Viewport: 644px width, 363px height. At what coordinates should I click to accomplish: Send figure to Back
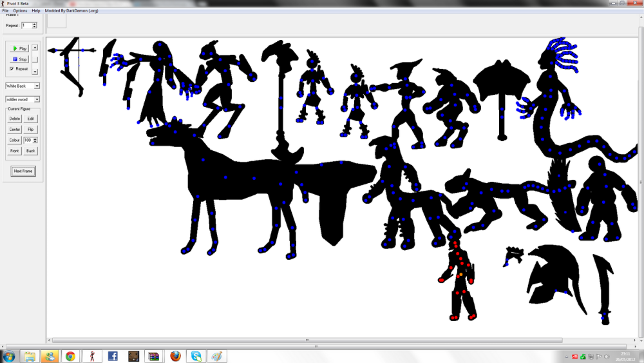tap(30, 151)
